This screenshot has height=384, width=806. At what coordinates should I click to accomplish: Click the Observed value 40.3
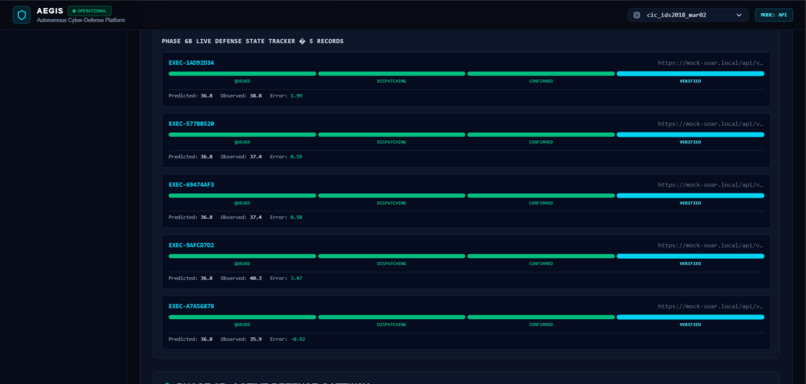click(256, 278)
